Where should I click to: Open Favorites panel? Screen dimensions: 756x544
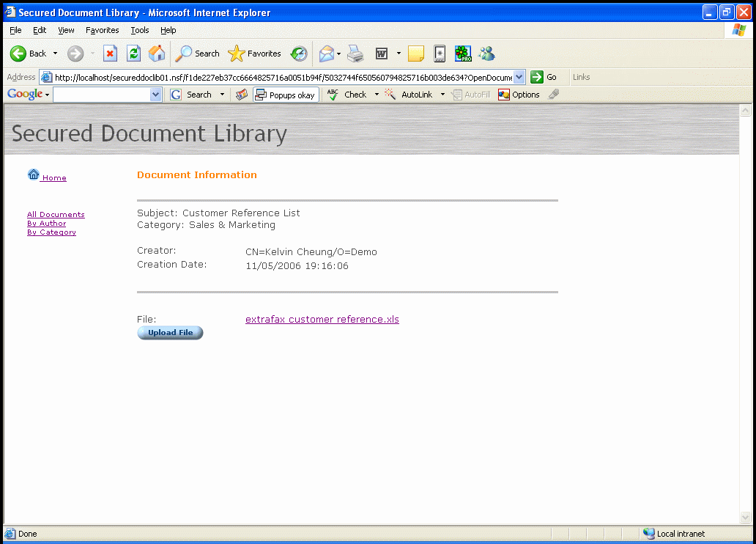click(x=253, y=54)
